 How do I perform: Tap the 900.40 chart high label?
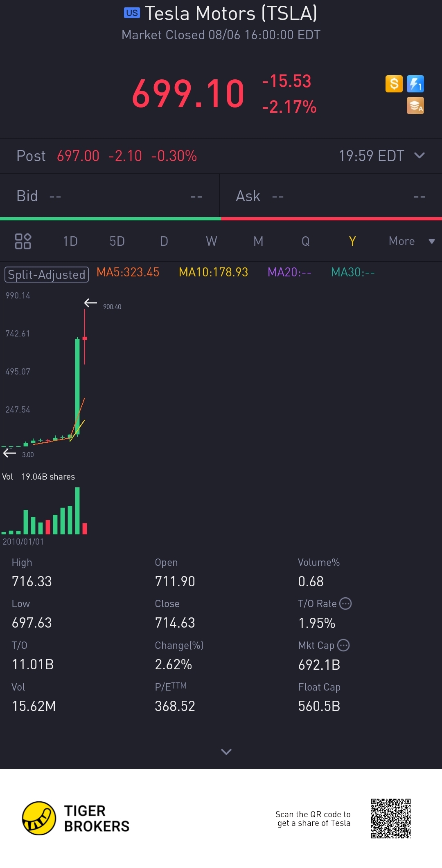pyautogui.click(x=112, y=307)
